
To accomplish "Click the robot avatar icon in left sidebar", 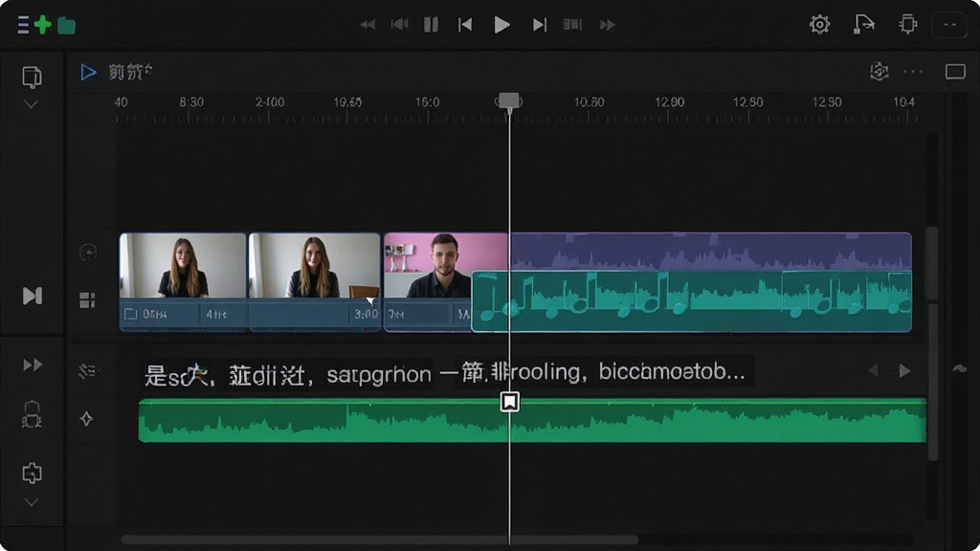I will (x=32, y=415).
